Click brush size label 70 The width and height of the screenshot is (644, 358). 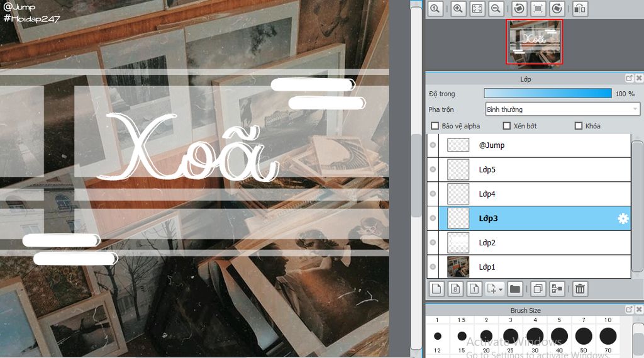click(608, 350)
